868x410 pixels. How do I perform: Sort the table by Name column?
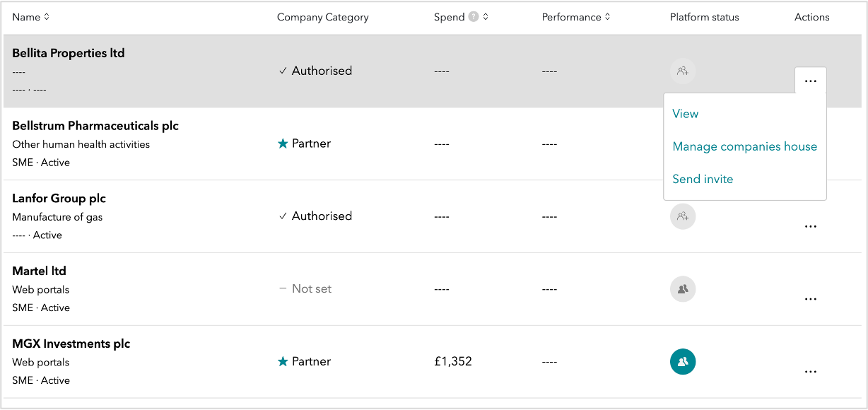[30, 17]
